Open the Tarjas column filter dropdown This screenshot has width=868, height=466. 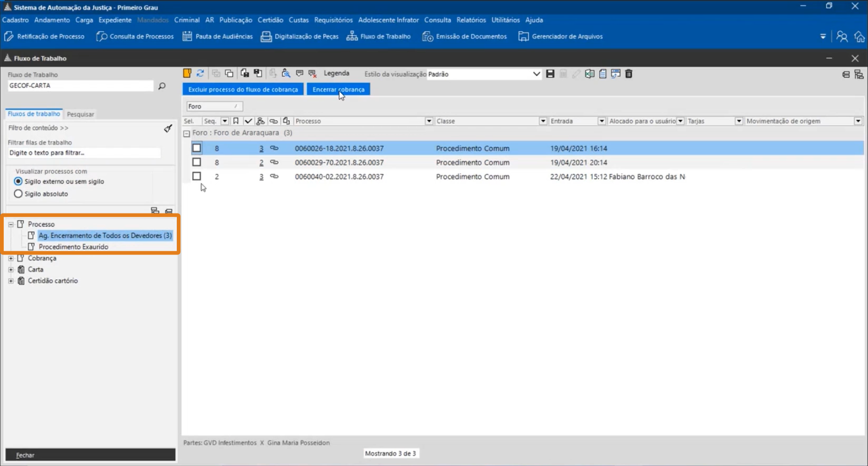coord(739,121)
